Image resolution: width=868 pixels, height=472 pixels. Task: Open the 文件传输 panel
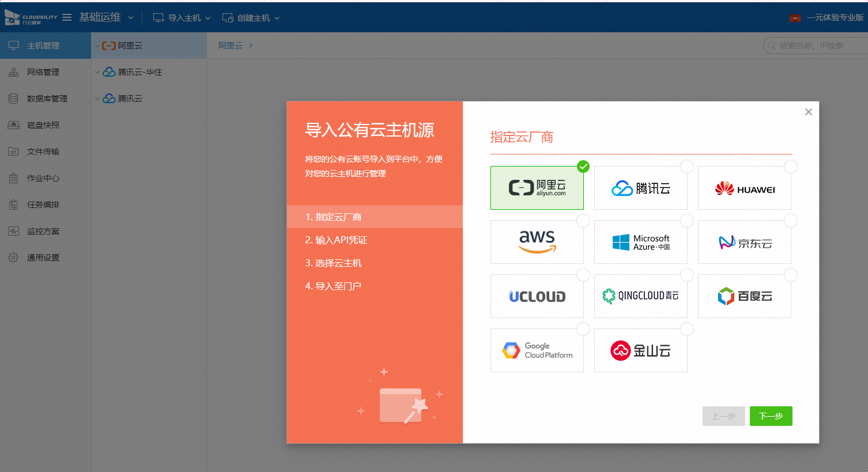click(x=36, y=151)
